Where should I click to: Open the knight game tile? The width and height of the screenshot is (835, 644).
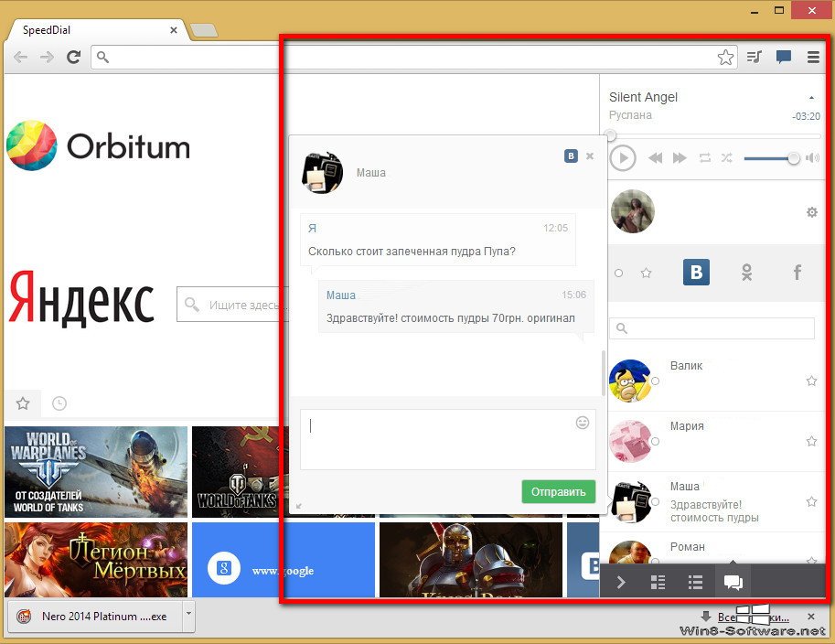(x=471, y=560)
